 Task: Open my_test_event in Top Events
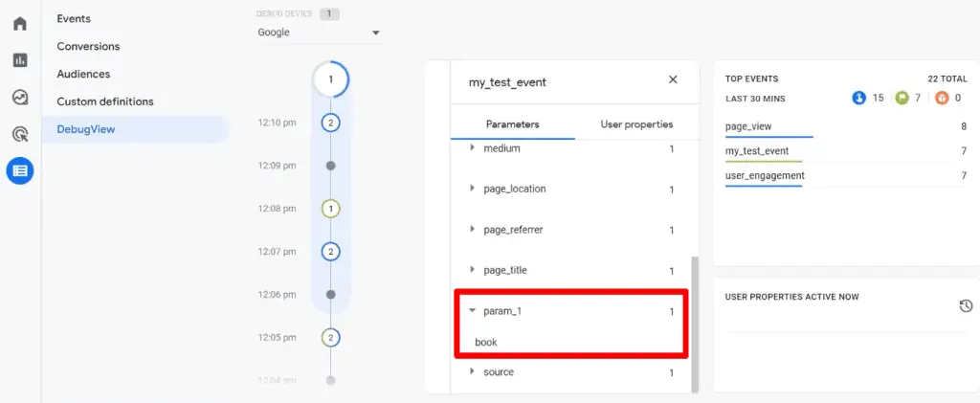pos(757,150)
